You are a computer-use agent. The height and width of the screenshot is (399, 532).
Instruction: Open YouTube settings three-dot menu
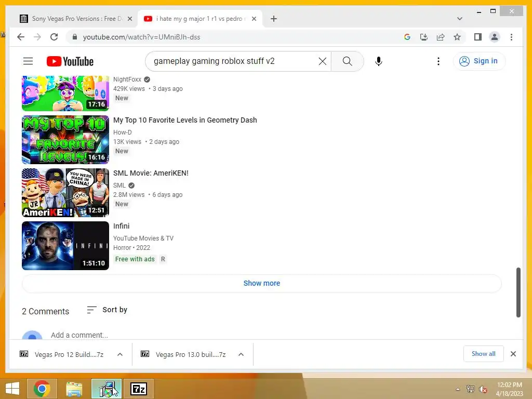tap(438, 61)
